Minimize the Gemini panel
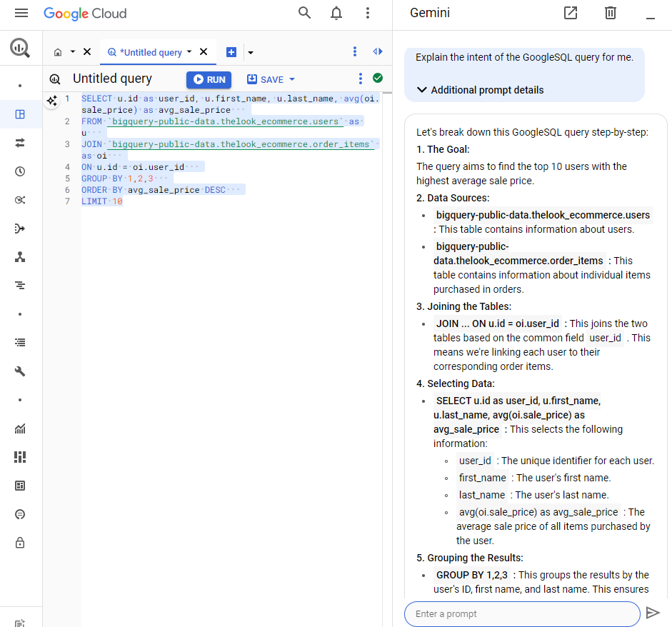The height and width of the screenshot is (627, 672). click(x=651, y=18)
